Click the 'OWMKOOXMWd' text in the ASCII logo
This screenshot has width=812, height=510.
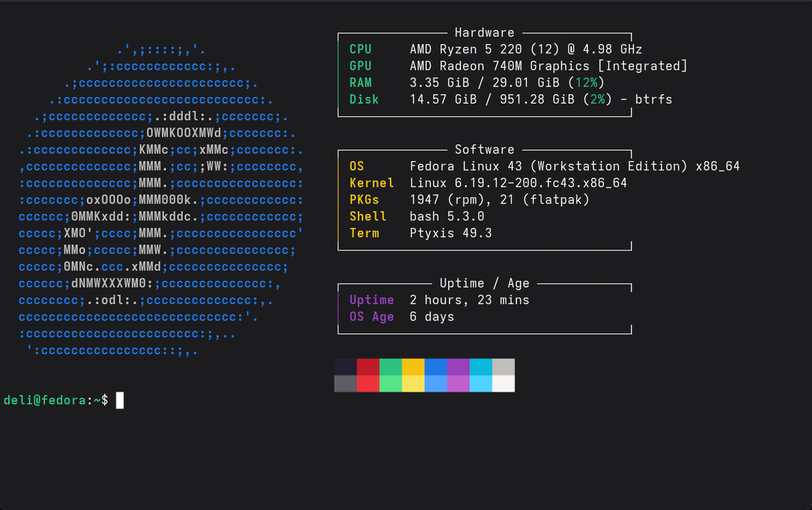pyautogui.click(x=184, y=133)
